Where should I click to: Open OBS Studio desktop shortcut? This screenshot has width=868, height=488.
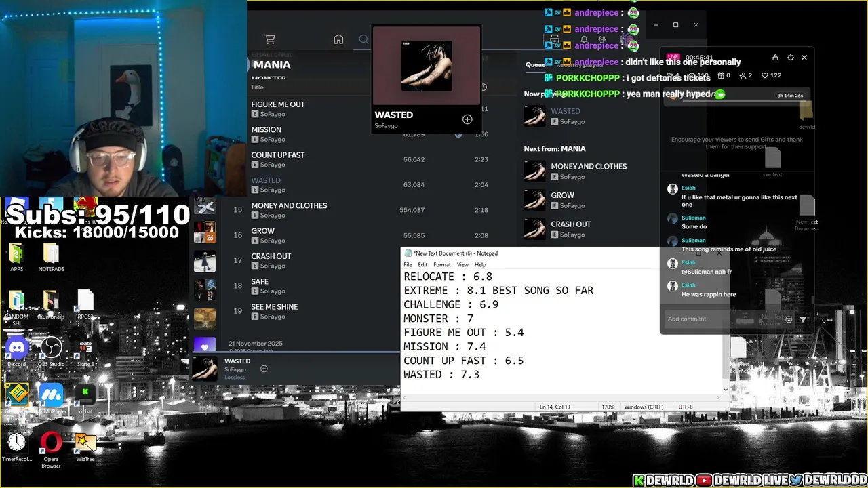(51, 352)
